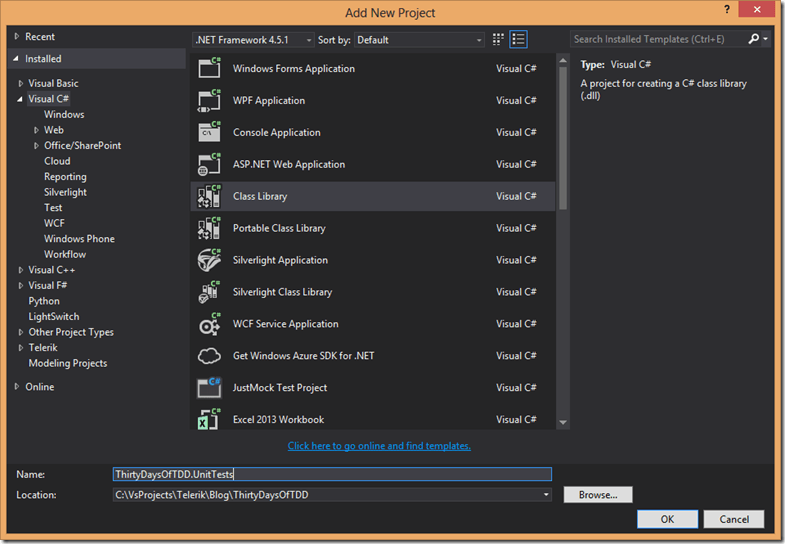Viewport: 785px width, 544px height.
Task: Click the template list scroll down arrow
Action: point(563,423)
